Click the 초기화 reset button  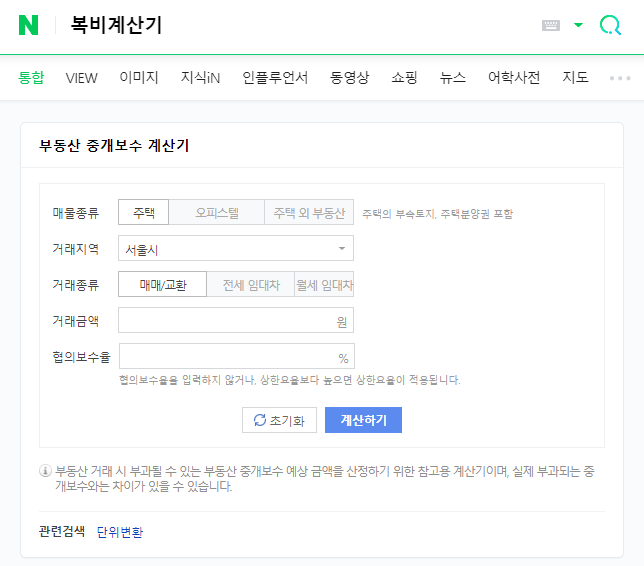(279, 420)
